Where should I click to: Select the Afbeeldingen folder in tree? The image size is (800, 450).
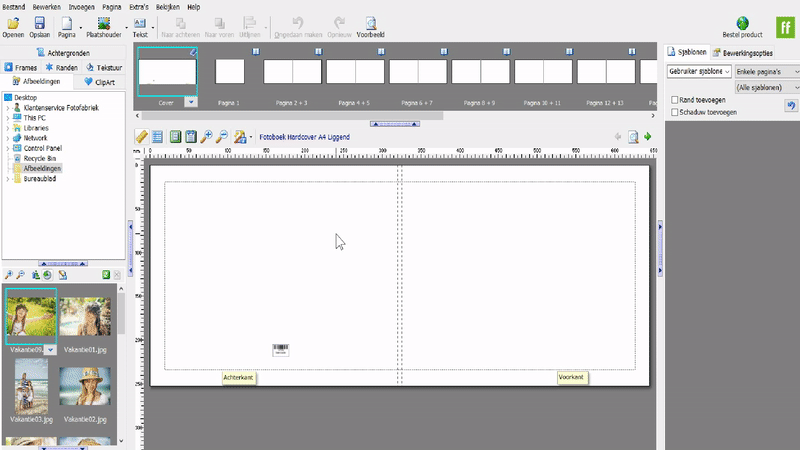click(42, 168)
